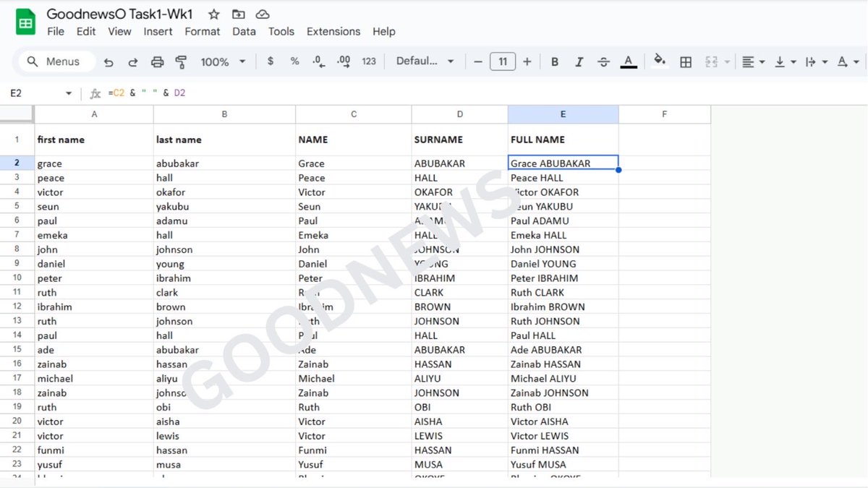Toggle Bold formatting
Image resolution: width=868 pixels, height=488 pixels.
pos(555,62)
